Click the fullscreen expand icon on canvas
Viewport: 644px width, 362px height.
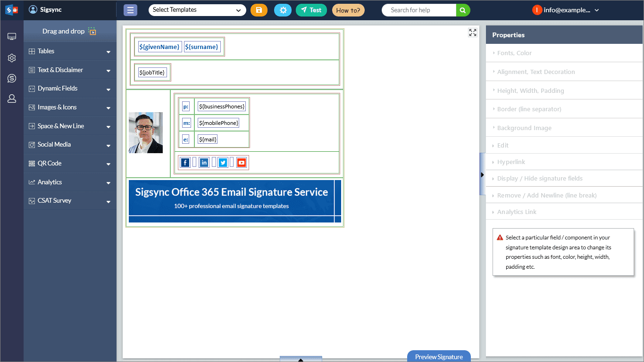click(x=472, y=33)
